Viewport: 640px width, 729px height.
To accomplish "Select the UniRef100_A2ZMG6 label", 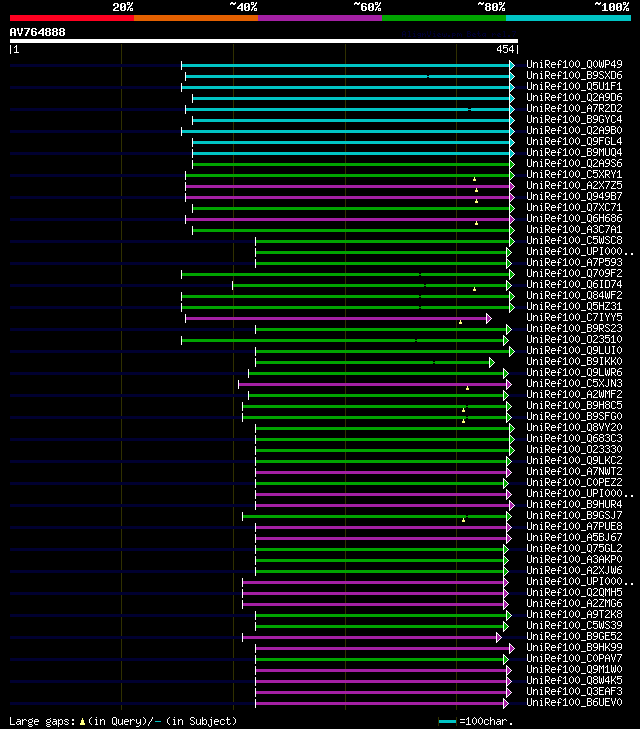I will pyautogui.click(x=574, y=603).
